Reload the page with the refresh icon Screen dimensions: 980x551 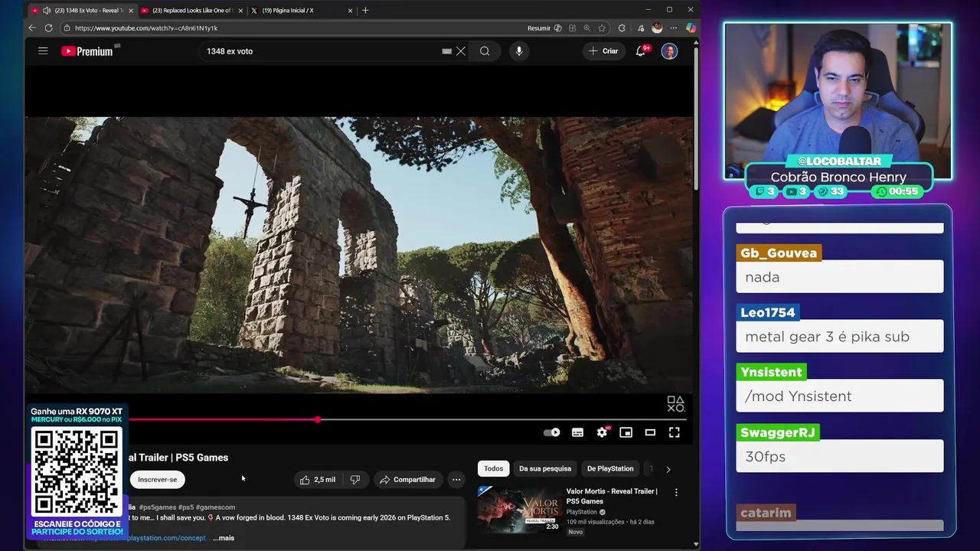(48, 28)
